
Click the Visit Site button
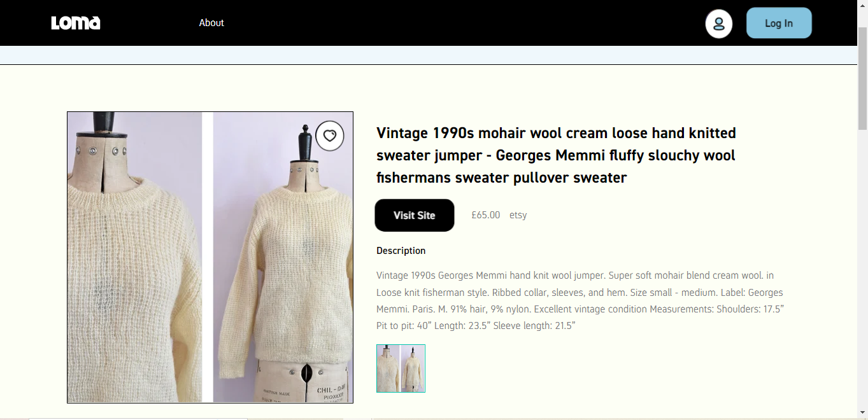coord(415,215)
